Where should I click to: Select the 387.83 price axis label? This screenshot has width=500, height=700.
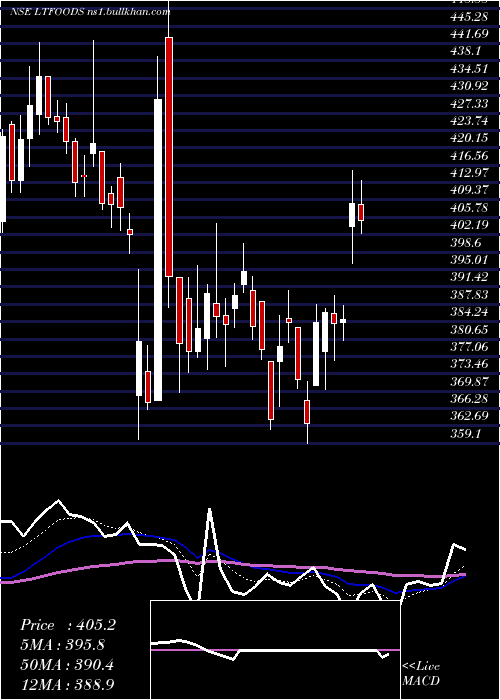coord(469,295)
